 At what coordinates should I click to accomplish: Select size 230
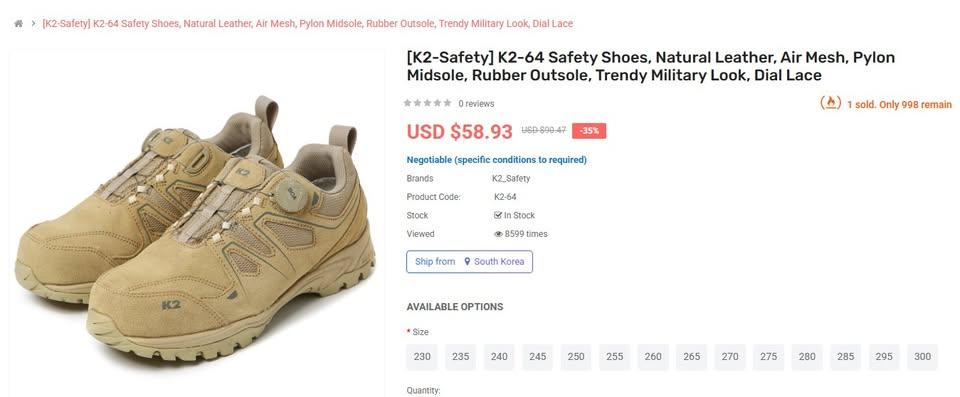tap(422, 357)
